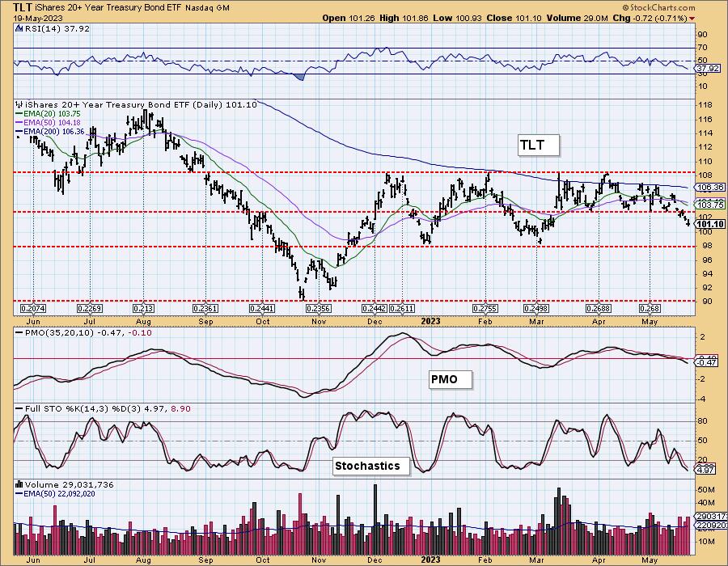The image size is (728, 566).
Task: Click the TLT ticker symbol in header
Action: (23, 7)
